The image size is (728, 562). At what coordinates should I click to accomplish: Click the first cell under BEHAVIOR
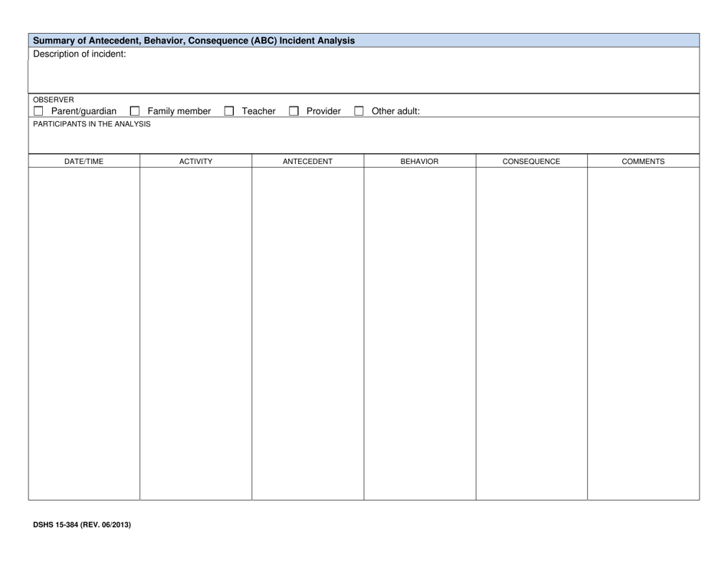point(420,184)
